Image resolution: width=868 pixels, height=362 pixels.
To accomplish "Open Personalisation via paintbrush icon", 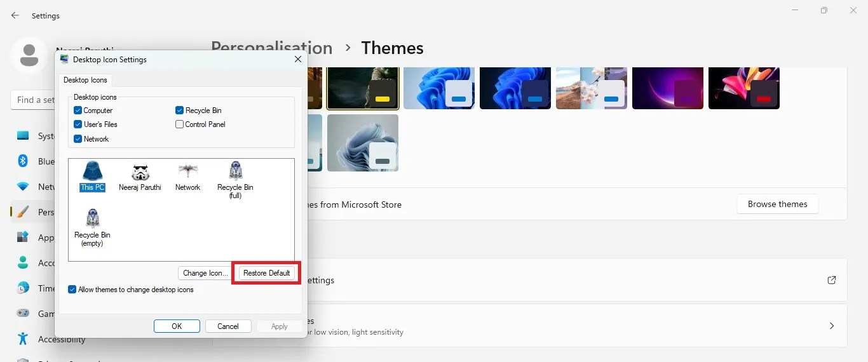I will click(23, 212).
